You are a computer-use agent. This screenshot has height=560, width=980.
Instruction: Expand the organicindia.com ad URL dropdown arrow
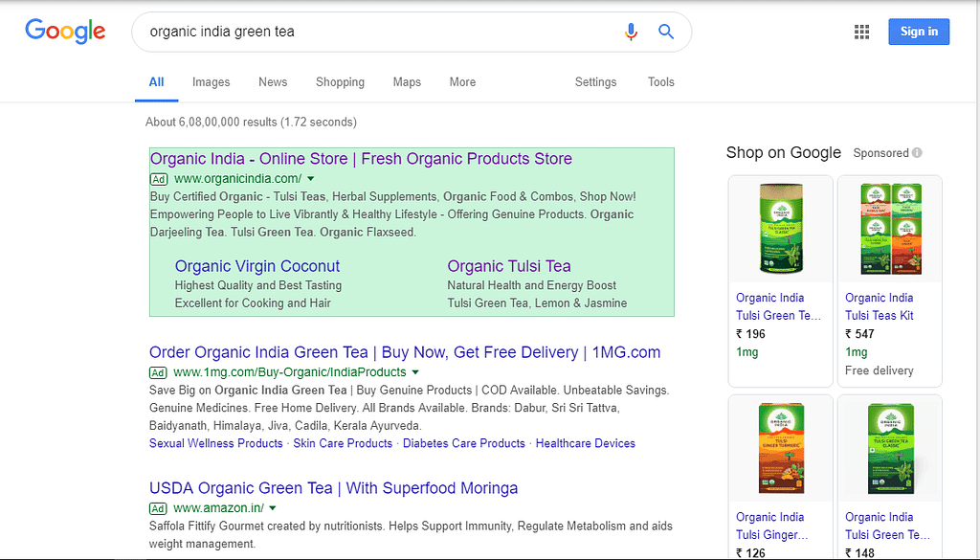(x=311, y=179)
